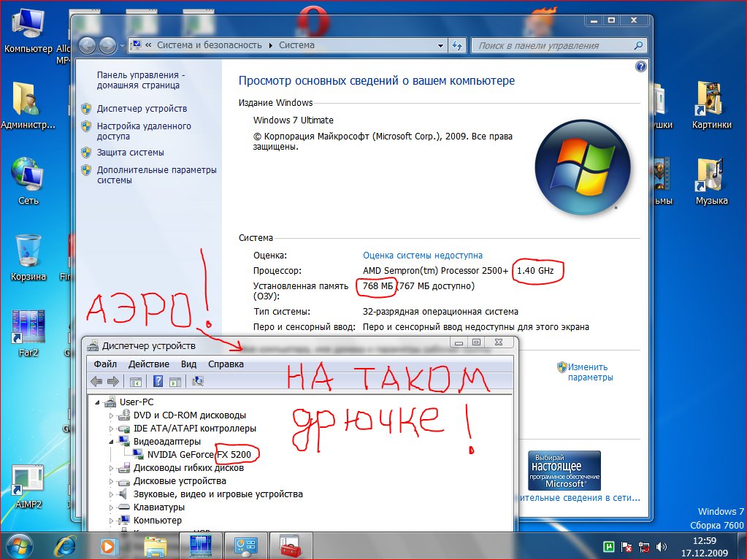Image resolution: width=747 pixels, height=560 pixels.
Task: Click the red toolbox icon on taskbar
Action: pos(290,545)
